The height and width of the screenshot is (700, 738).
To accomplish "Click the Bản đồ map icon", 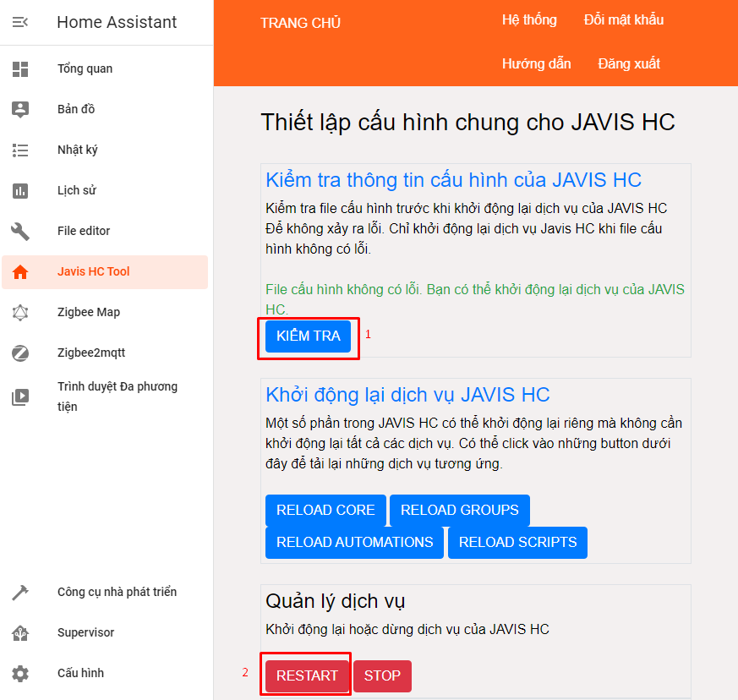I will [19, 109].
